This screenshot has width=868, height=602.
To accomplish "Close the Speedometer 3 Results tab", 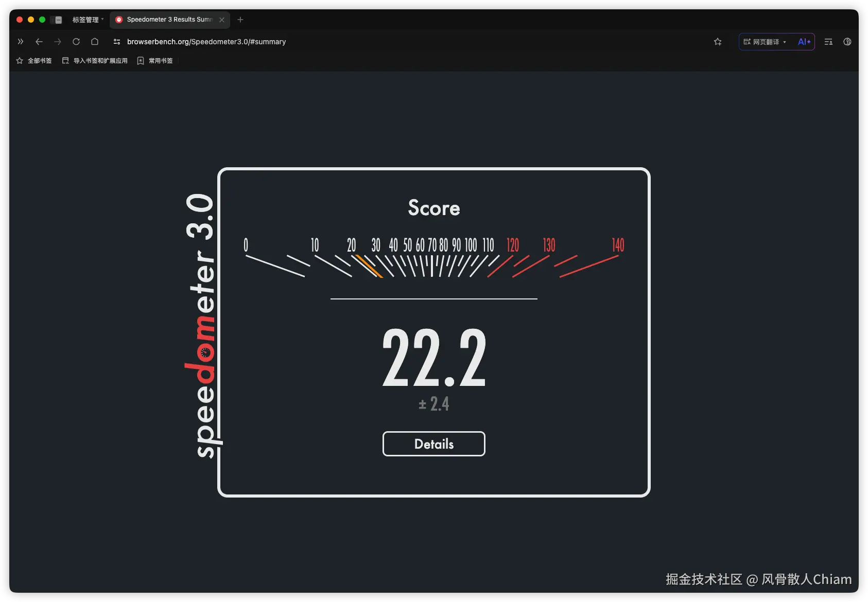I will coord(222,20).
